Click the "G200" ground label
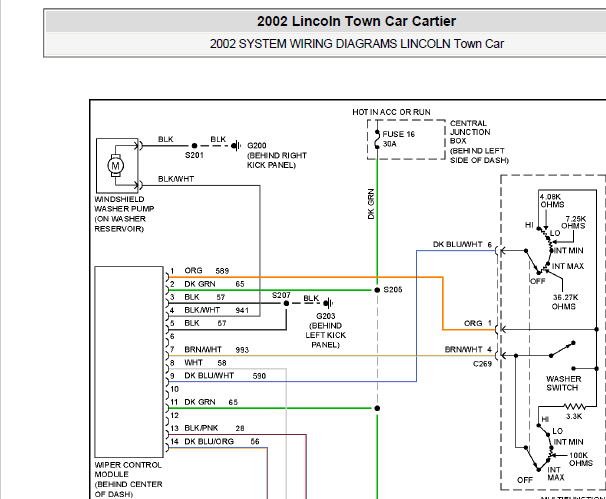The height and width of the screenshot is (499, 606). point(257,146)
